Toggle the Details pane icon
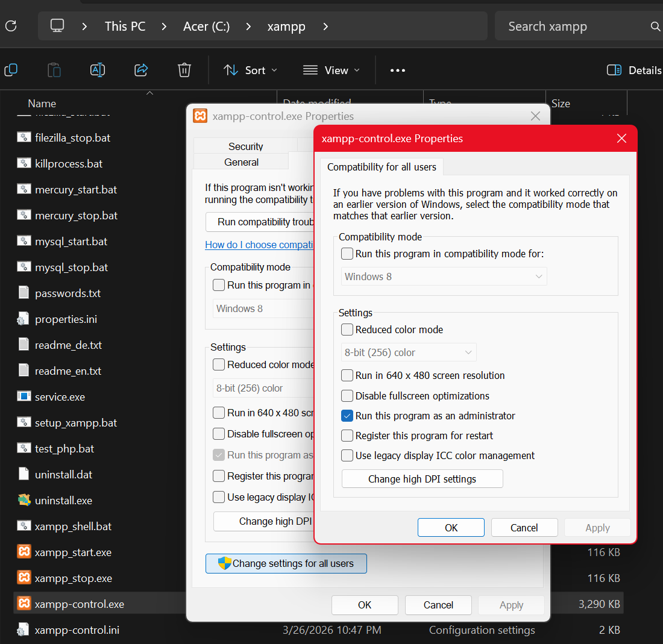Viewport: 663px width, 644px height. [x=614, y=70]
